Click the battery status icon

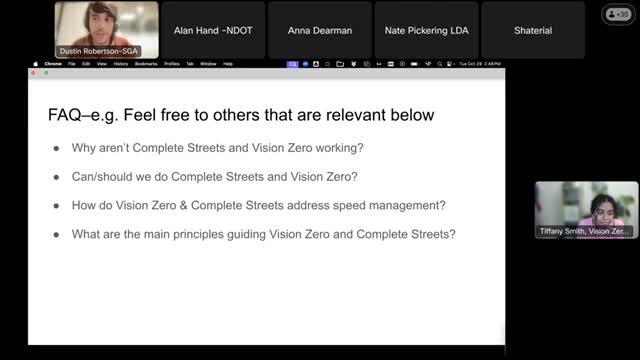tap(415, 64)
